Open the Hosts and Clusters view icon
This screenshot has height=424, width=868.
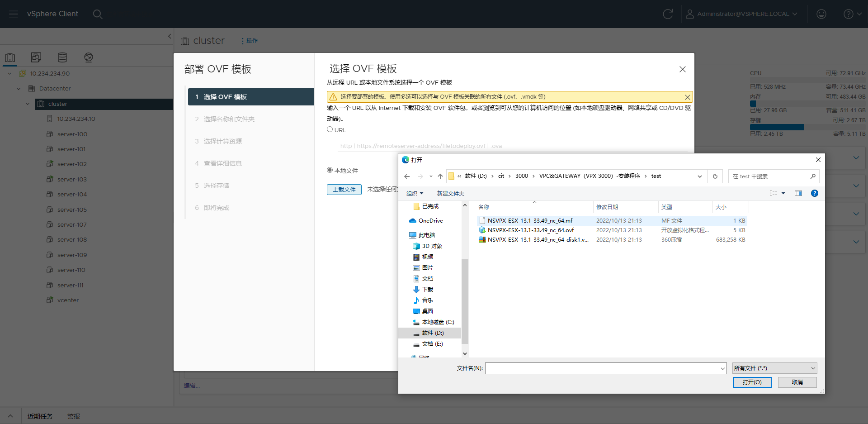10,57
